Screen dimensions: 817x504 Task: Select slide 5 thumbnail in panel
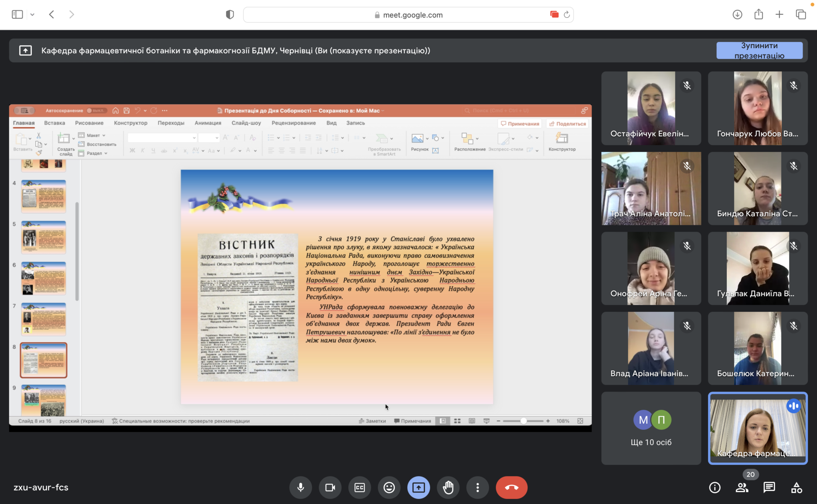[43, 238]
